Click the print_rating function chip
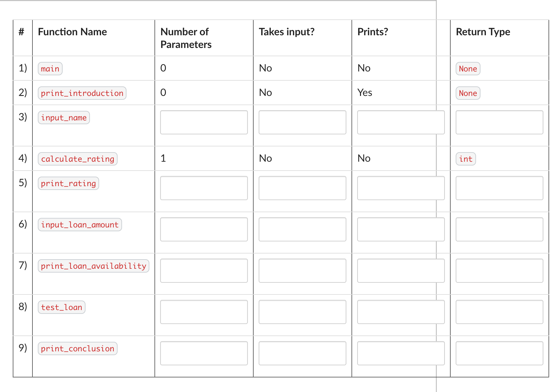This screenshot has width=558, height=392. pos(68,183)
